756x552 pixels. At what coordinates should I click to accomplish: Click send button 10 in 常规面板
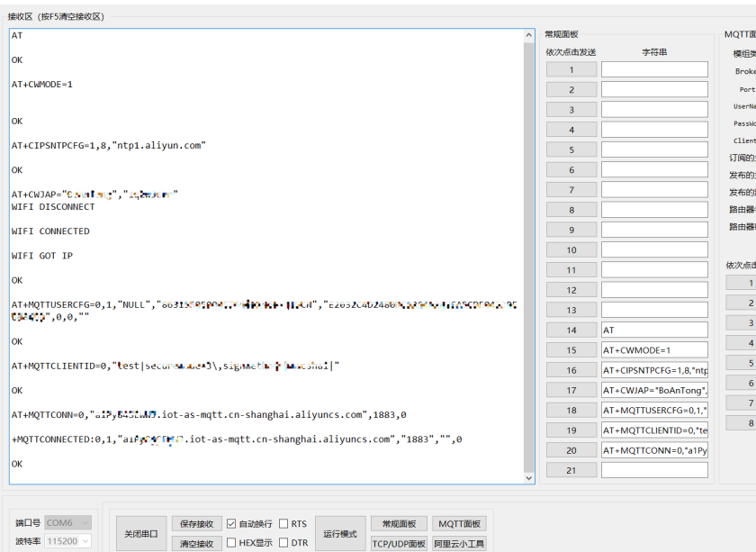coord(571,250)
